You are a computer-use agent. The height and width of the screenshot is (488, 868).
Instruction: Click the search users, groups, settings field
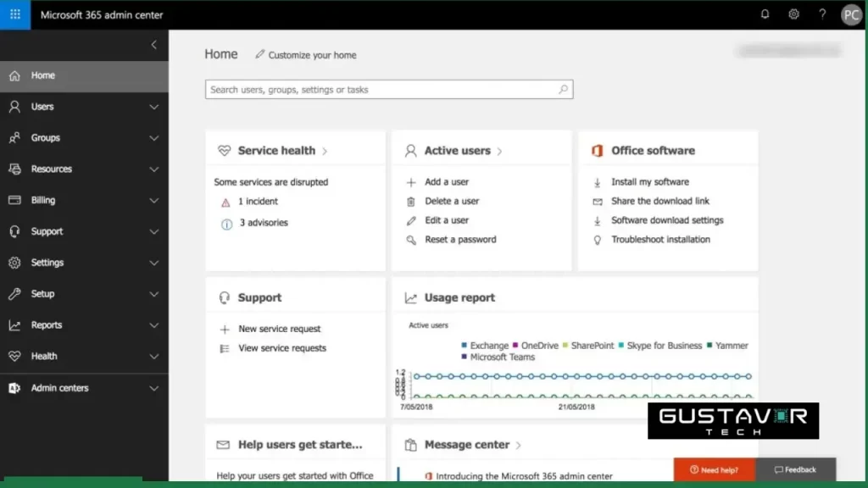[388, 89]
